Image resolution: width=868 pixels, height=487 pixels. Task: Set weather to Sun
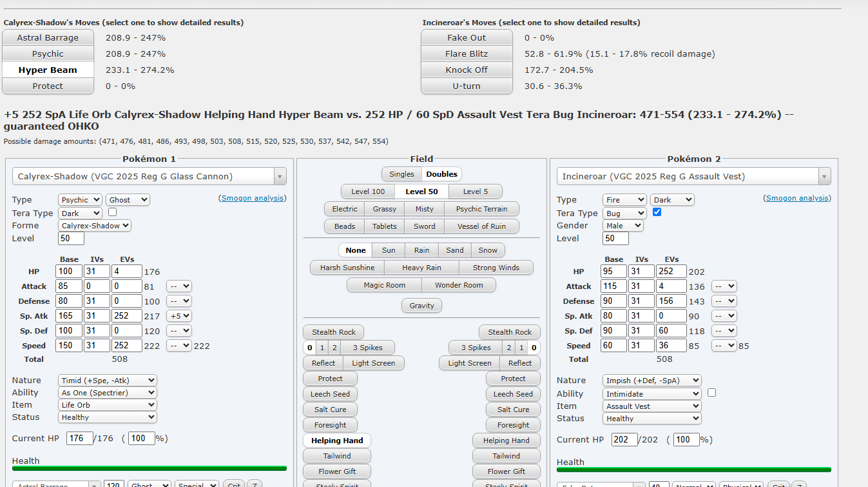389,250
